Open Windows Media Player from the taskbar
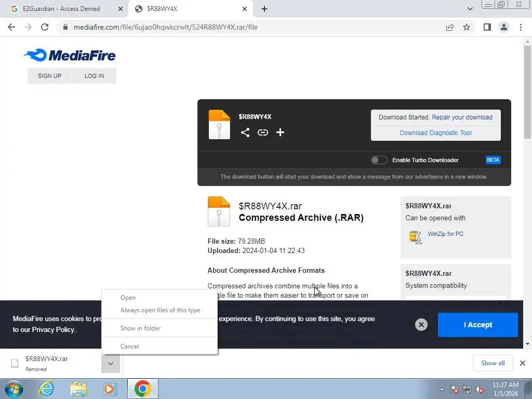Screen dimensions: 532x399 110,389
